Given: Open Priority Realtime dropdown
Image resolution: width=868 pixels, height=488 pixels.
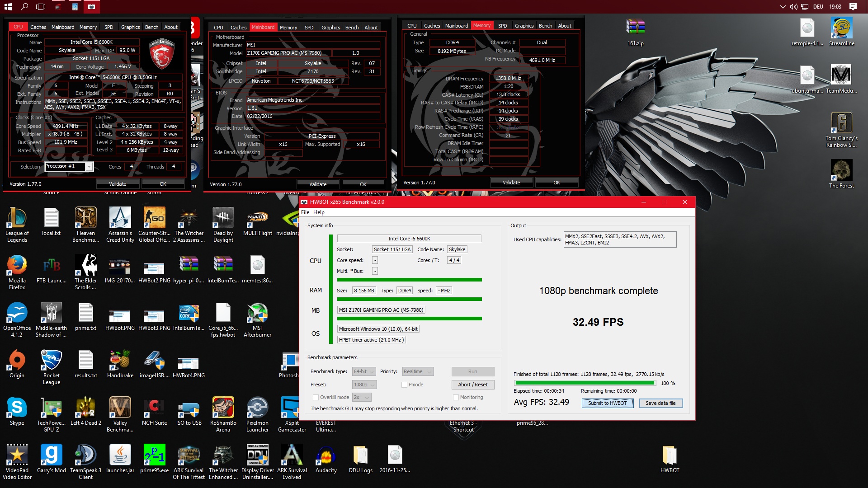Looking at the screenshot, I should (418, 371).
